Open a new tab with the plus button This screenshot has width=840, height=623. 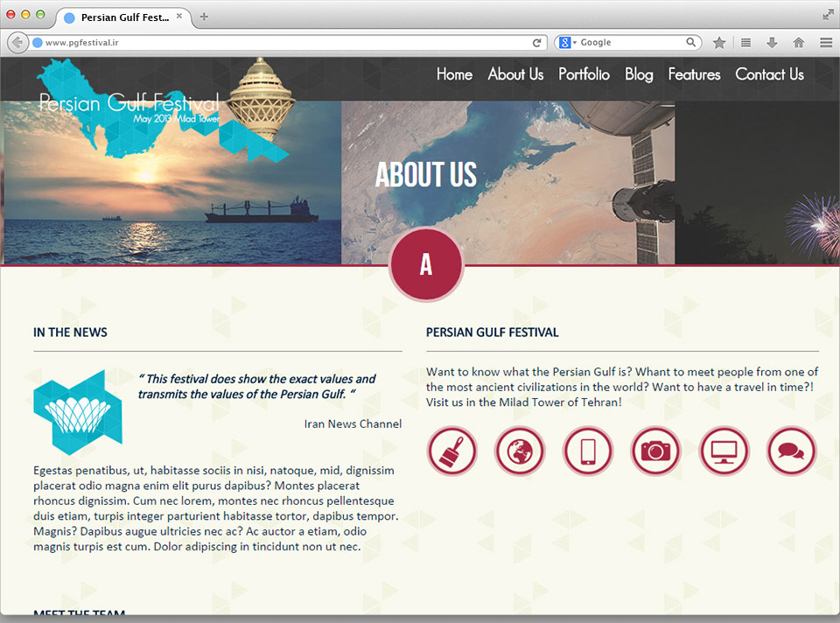pyautogui.click(x=204, y=17)
